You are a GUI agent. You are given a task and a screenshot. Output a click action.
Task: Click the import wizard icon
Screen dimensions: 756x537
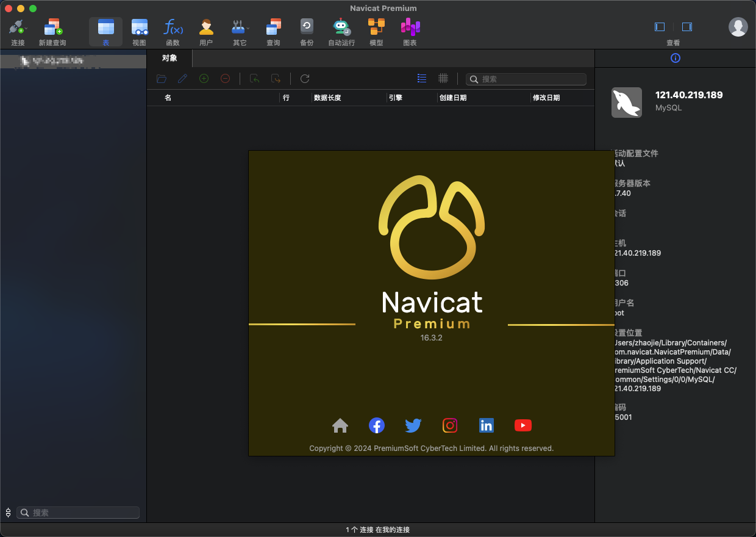click(x=255, y=79)
